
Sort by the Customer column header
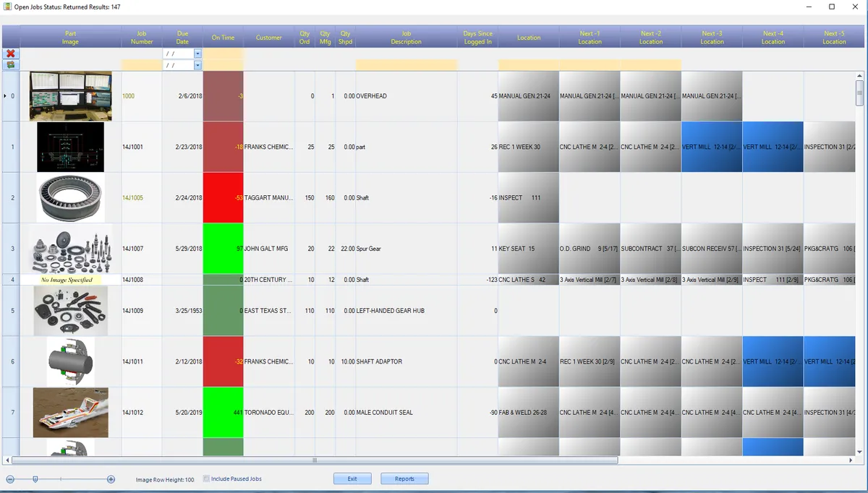[269, 38]
